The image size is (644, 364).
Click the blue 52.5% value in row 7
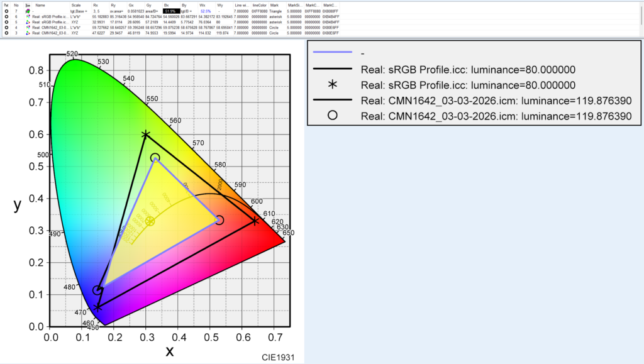(x=206, y=11)
